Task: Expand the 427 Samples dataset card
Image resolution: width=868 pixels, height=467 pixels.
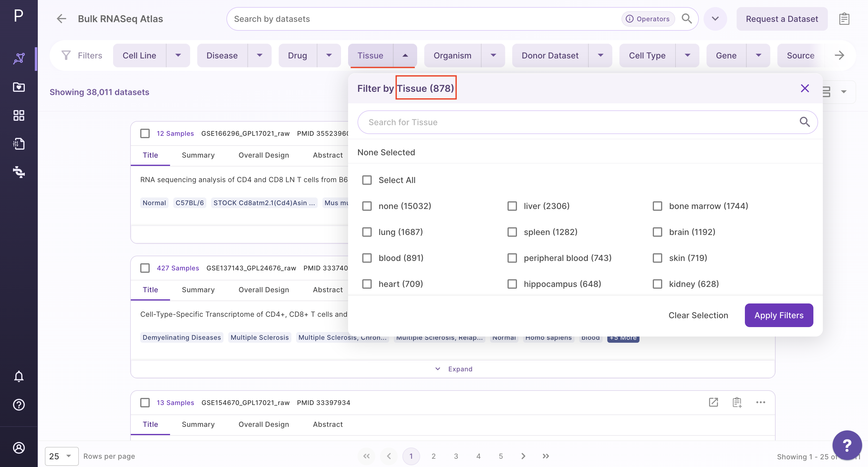Action: click(x=453, y=369)
